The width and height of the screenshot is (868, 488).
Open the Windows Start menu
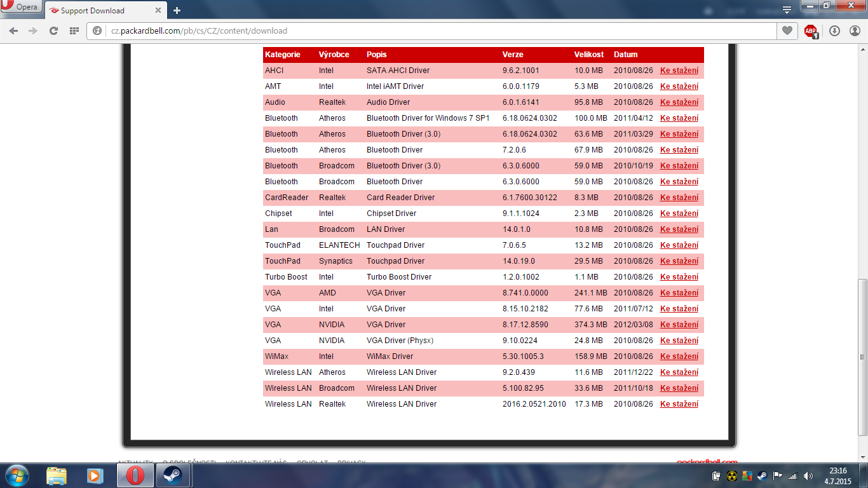point(17,475)
